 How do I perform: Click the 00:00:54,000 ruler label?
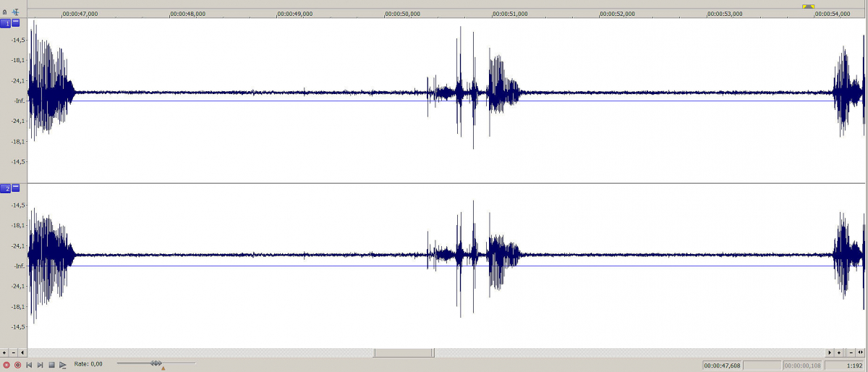[833, 14]
